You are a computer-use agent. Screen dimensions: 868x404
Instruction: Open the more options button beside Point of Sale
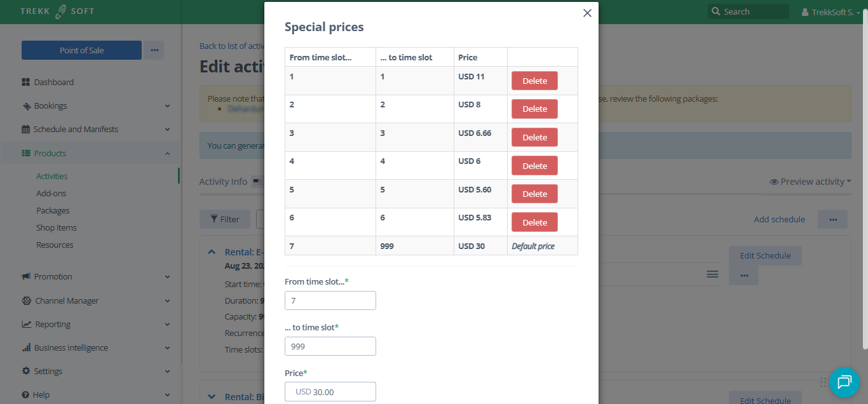tap(154, 50)
